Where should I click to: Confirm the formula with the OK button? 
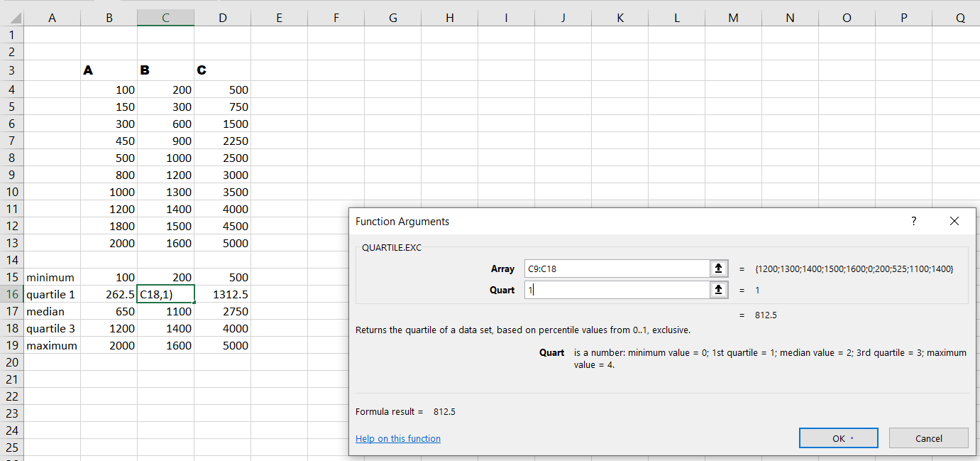tap(838, 438)
